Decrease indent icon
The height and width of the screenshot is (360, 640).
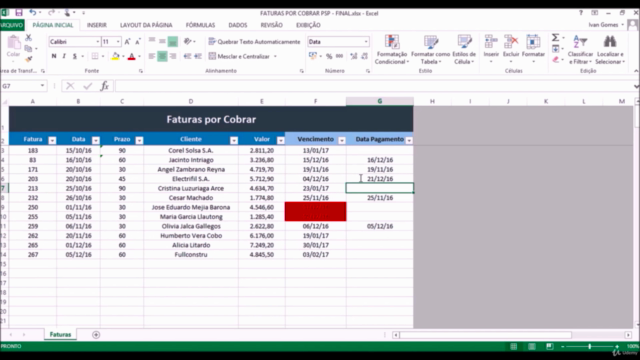187,56
